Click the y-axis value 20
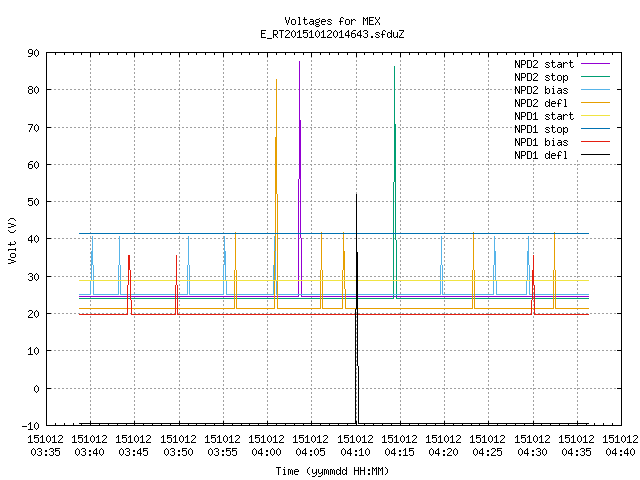640x480 pixels. point(33,314)
